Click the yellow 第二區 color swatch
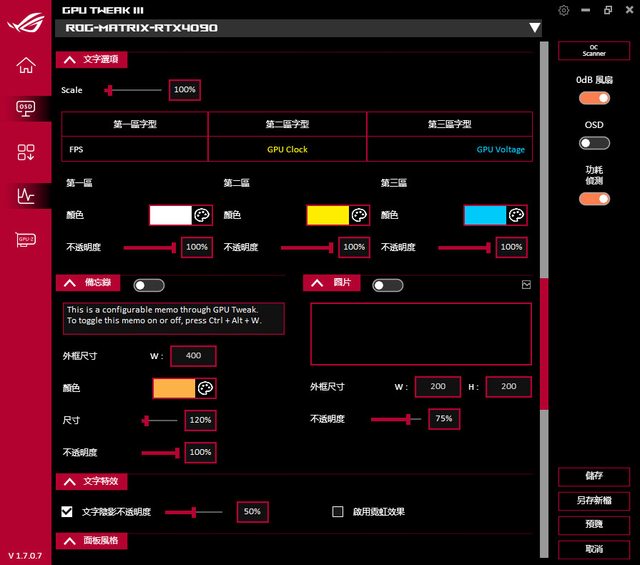Viewport: 640px width, 565px height. pos(327,215)
